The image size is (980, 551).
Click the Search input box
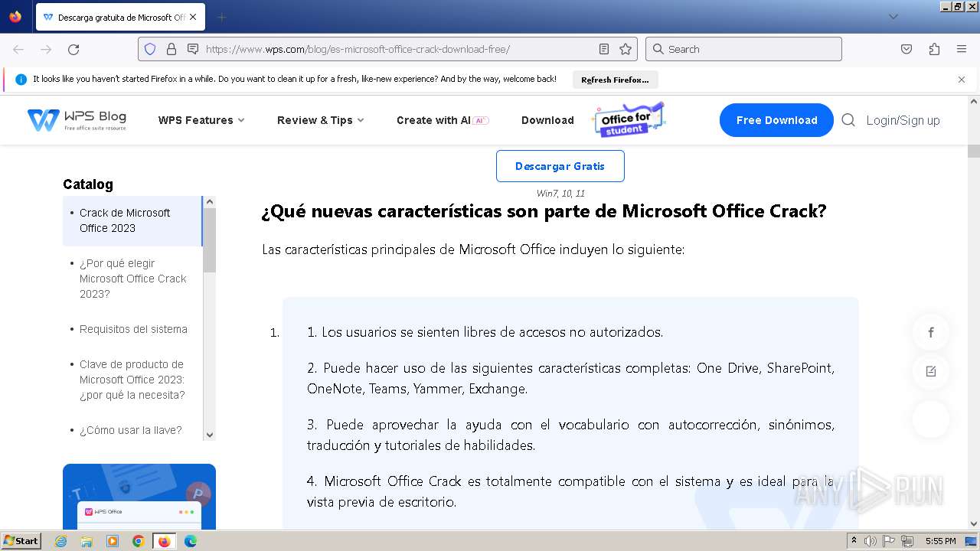pyautogui.click(x=743, y=49)
